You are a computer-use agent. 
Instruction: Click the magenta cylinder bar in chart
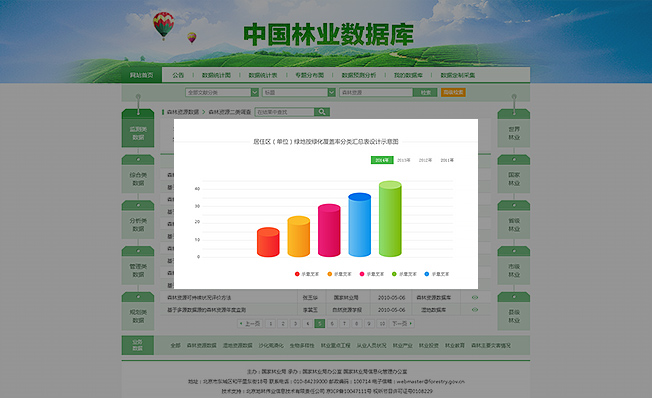click(x=329, y=230)
